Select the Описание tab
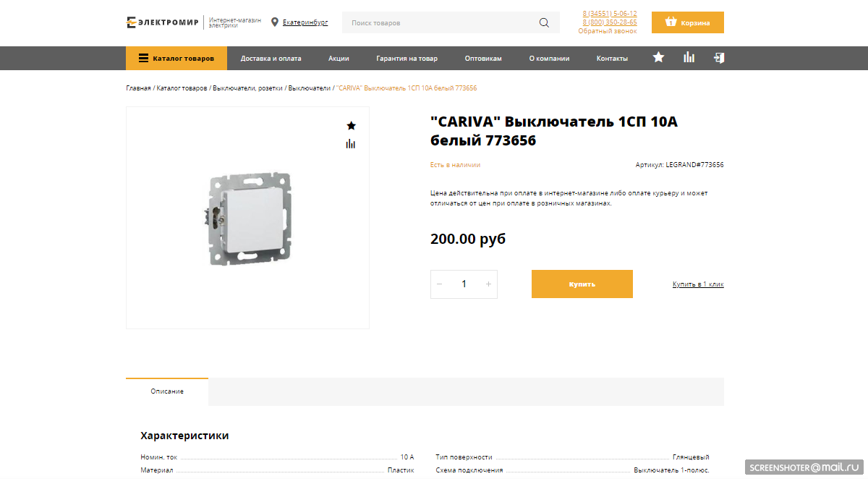 coord(167,391)
